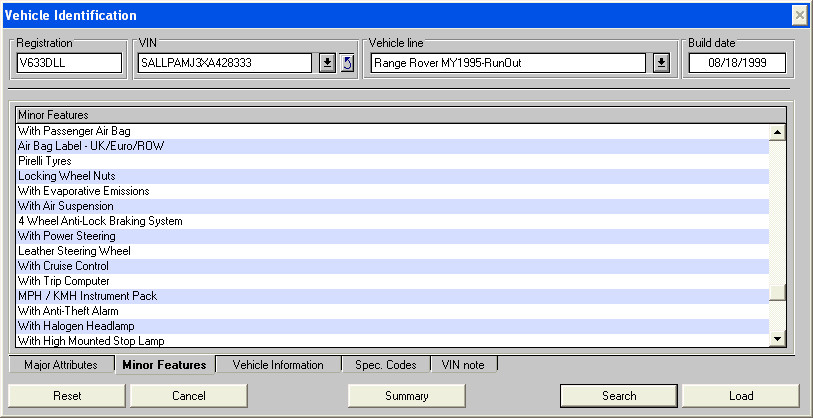813x418 pixels.
Task: Click the Reset button
Action: pos(67,396)
